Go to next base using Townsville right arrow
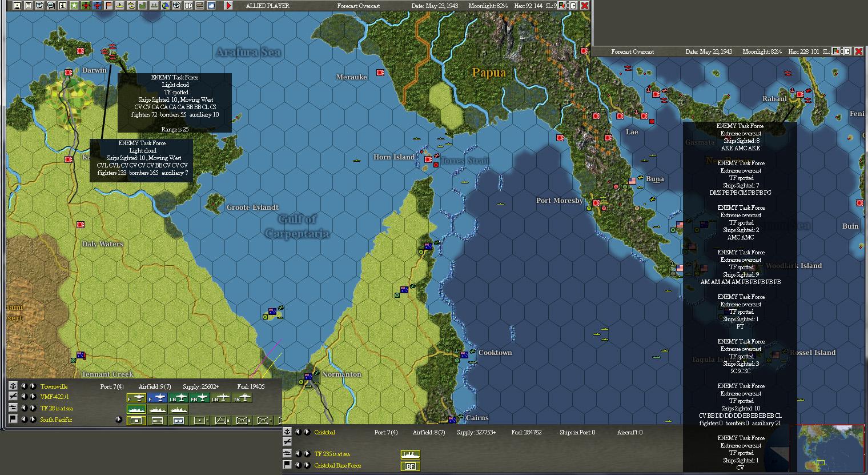Viewport: 868px width, 475px height. click(33, 386)
